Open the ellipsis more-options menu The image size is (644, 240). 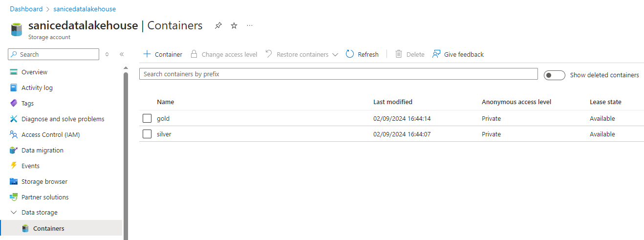click(x=250, y=25)
